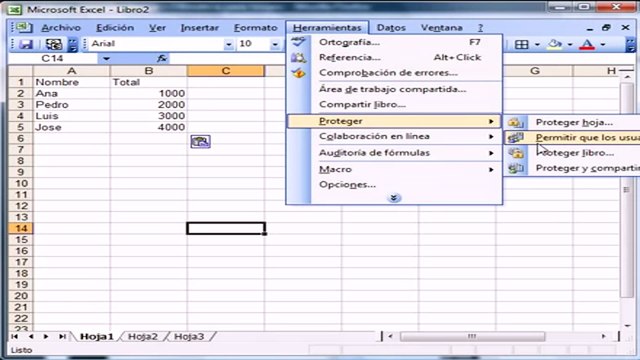Click the cell with value 3000
Screen dimensions: 640x360
(149, 116)
